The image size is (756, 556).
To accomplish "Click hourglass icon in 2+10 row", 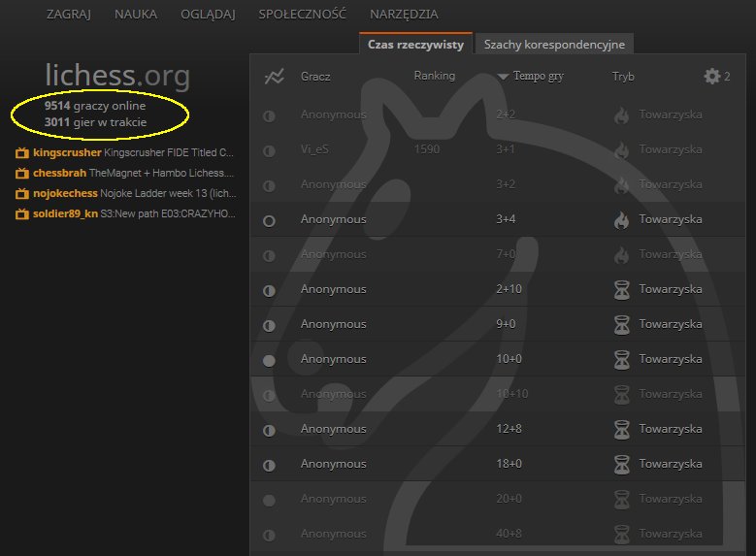I will 621,290.
